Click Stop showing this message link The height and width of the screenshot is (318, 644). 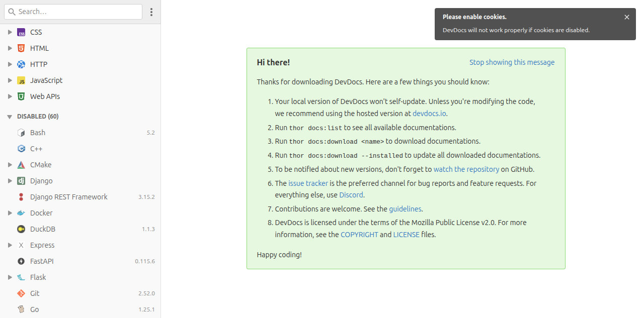512,62
